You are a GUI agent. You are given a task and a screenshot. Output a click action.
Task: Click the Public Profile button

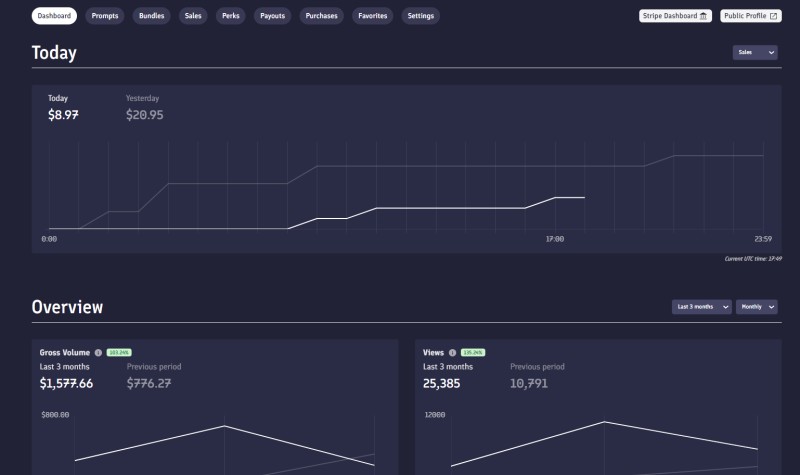point(751,16)
